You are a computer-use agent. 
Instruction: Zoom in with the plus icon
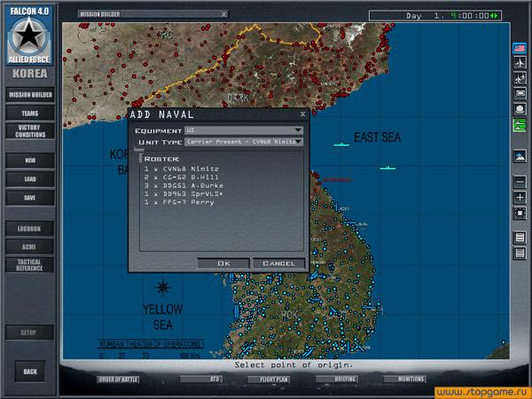pos(520,197)
